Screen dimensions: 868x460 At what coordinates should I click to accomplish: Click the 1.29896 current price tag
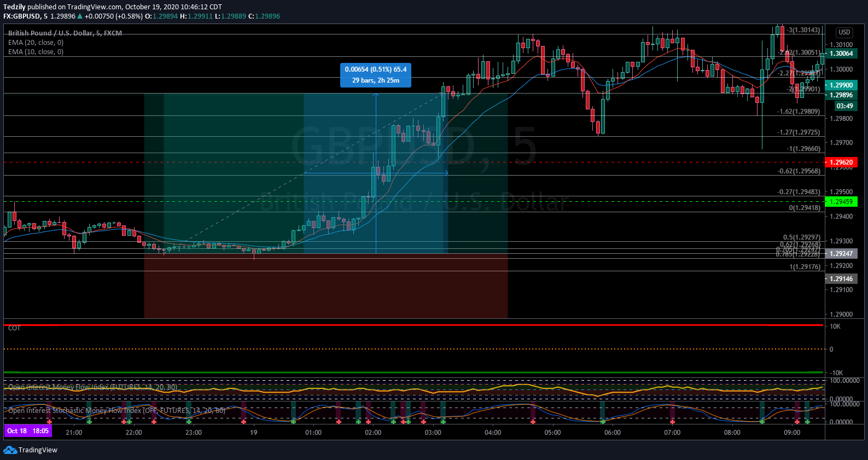point(841,95)
